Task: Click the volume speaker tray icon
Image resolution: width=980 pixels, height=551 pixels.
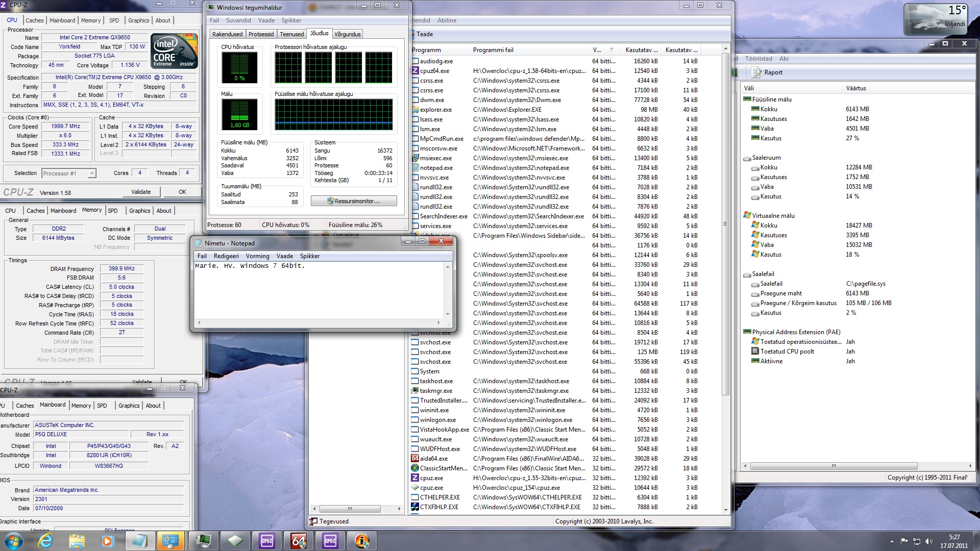Action: 929,541
